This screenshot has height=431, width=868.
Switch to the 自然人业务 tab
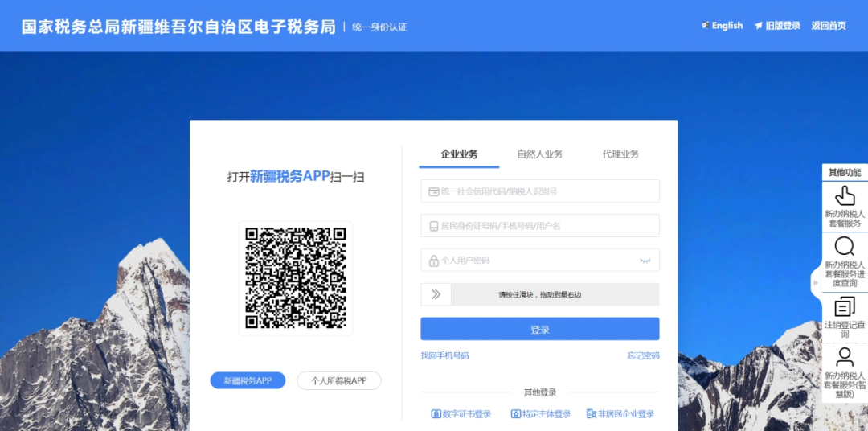540,154
